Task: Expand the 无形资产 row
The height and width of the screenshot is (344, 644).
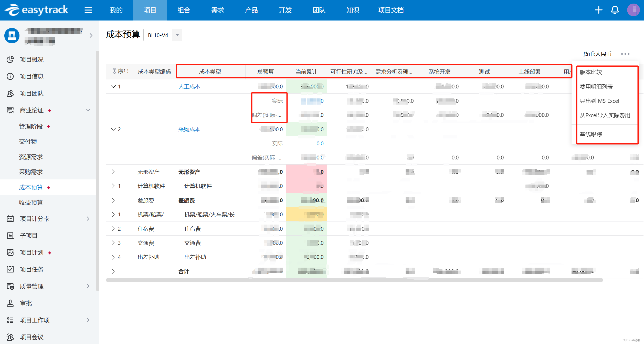Action: coord(113,172)
